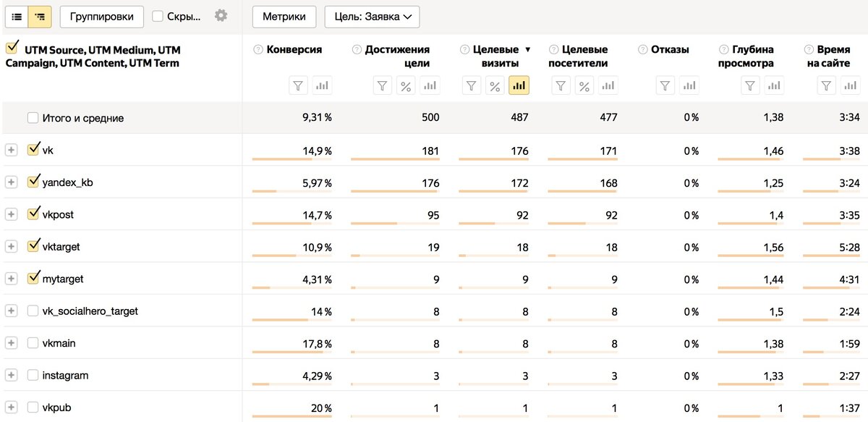868x422 pixels.
Task: Select the tree list view icon
Action: point(41,16)
